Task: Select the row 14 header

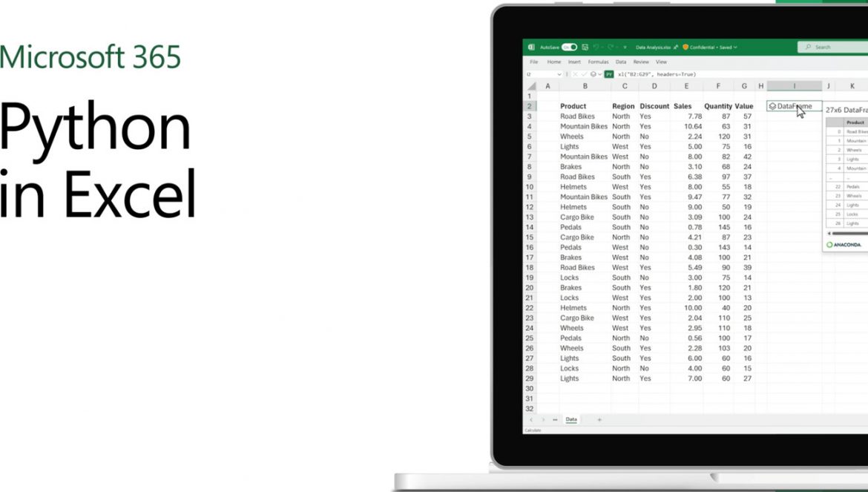Action: click(530, 228)
